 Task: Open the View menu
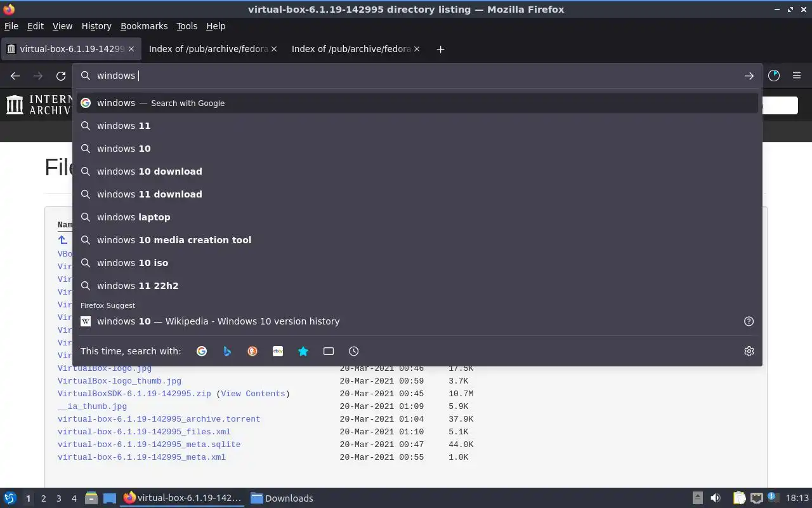point(62,26)
